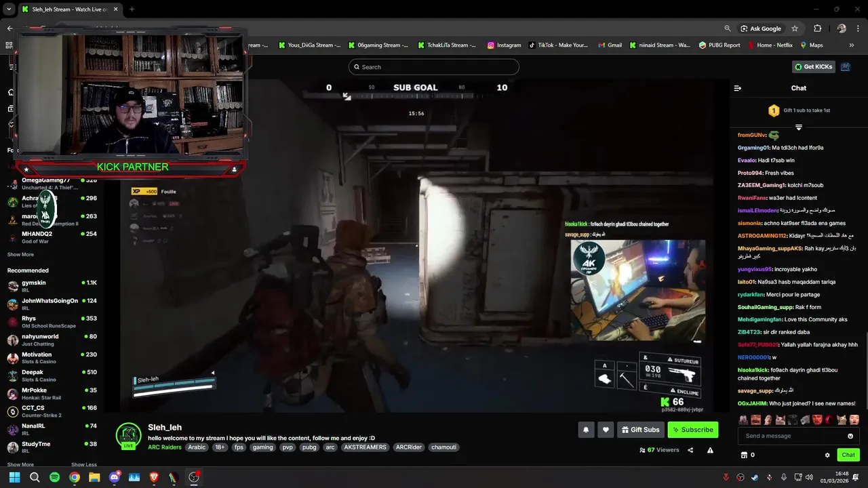The height and width of the screenshot is (488, 868).
Task: Collapse the chat panel using the arrow icon
Action: point(738,88)
